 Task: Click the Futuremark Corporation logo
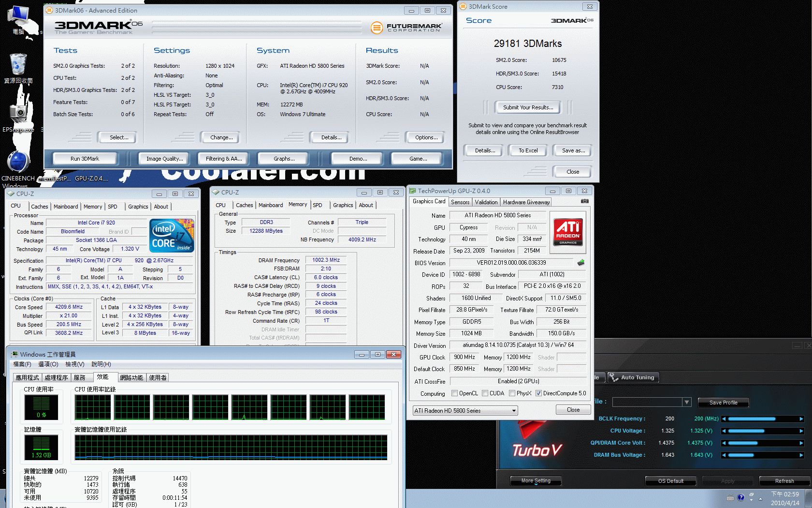pyautogui.click(x=406, y=28)
